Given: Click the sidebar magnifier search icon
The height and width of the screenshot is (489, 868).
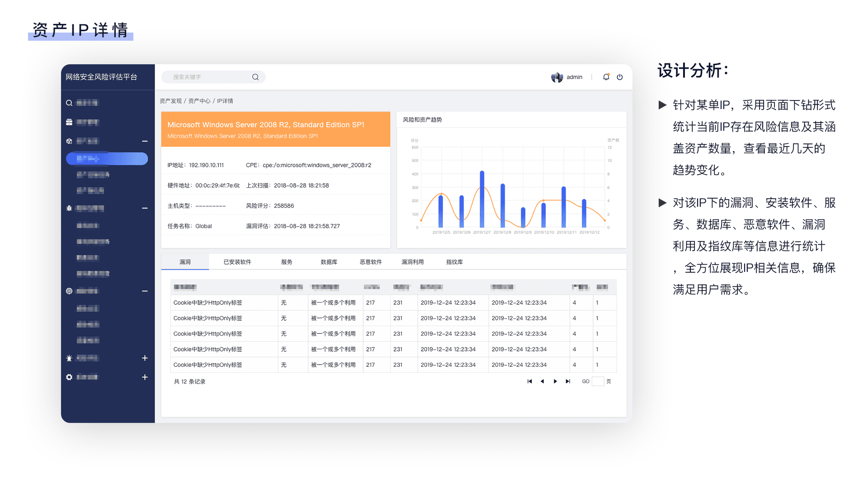Looking at the screenshot, I should 69,103.
